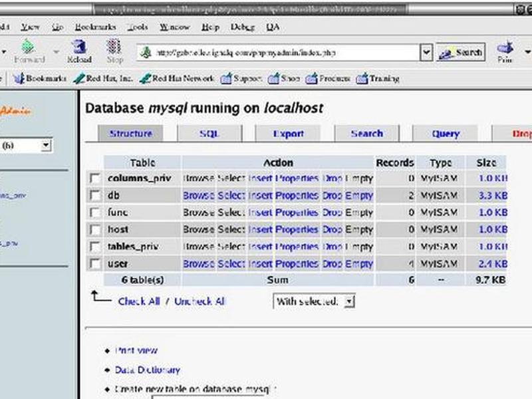
Task: Click Insert for the func table
Action: [260, 212]
